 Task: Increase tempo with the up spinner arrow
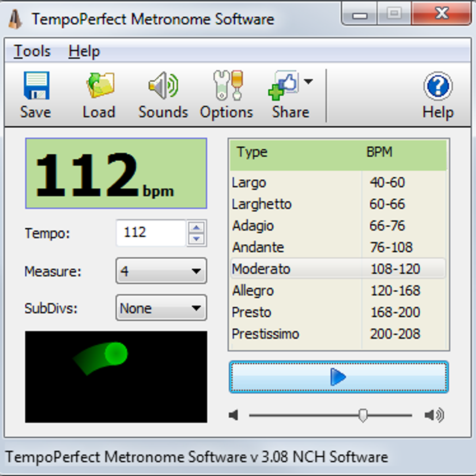coord(196,227)
